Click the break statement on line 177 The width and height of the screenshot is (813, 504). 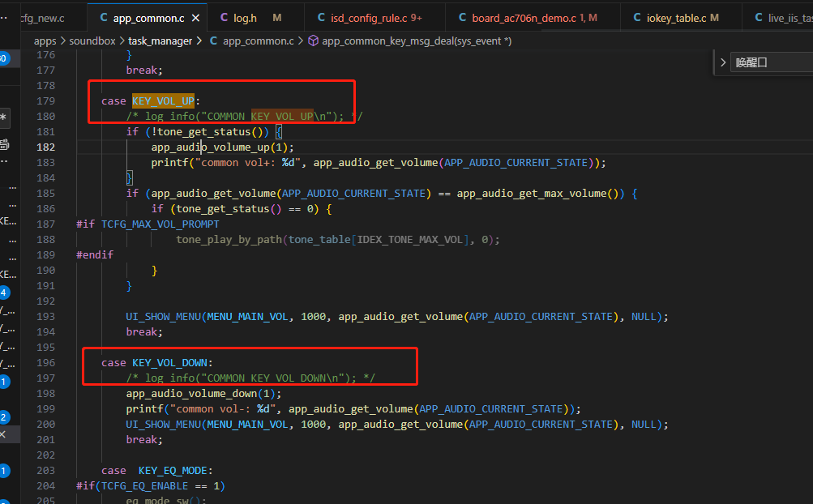(143, 70)
